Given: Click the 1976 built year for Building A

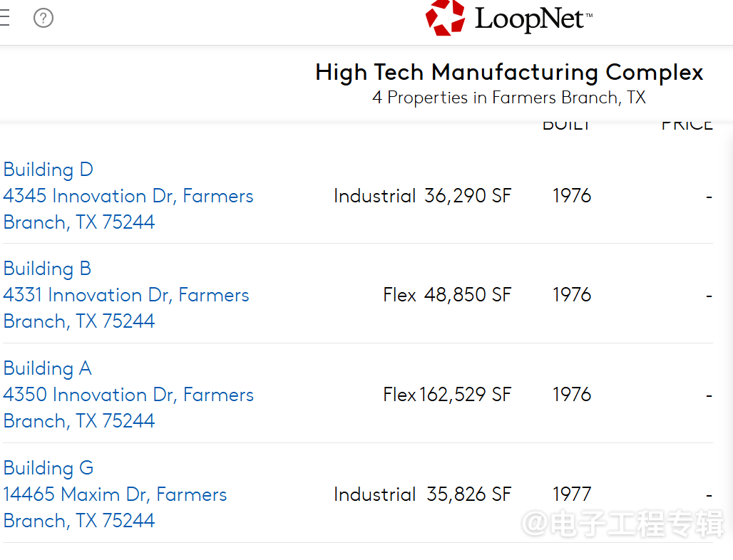Looking at the screenshot, I should [572, 395].
